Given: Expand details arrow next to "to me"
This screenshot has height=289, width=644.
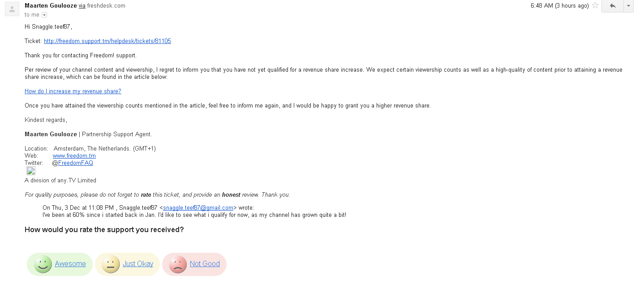Looking at the screenshot, I should pyautogui.click(x=44, y=15).
